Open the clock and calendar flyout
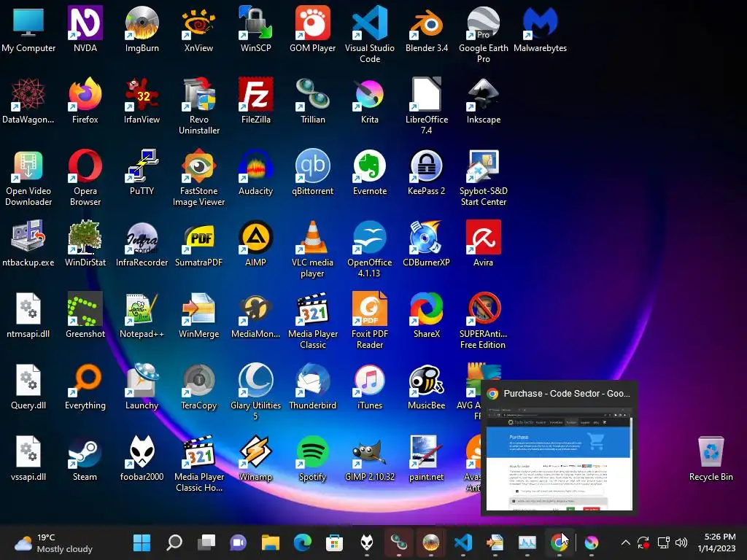The height and width of the screenshot is (560, 747). pos(717,542)
